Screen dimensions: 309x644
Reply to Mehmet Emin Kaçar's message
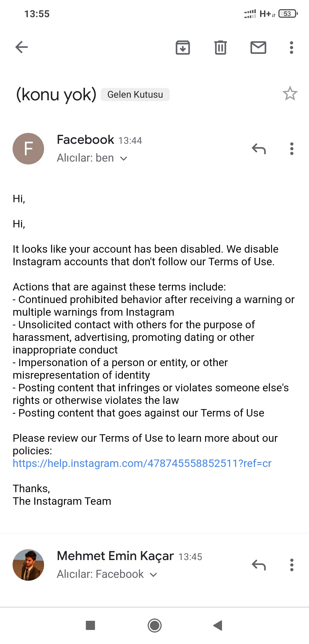click(259, 565)
